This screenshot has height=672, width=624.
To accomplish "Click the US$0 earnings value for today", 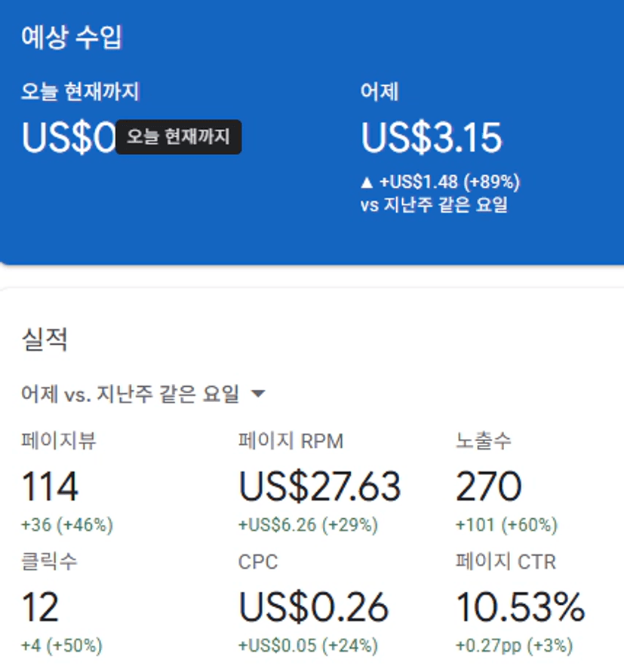I will point(68,138).
